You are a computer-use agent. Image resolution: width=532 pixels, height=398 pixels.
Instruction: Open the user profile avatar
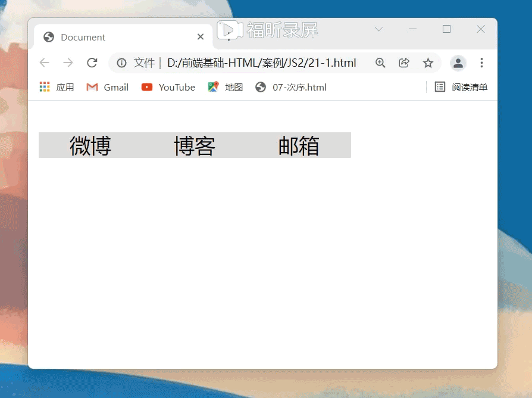[458, 63]
